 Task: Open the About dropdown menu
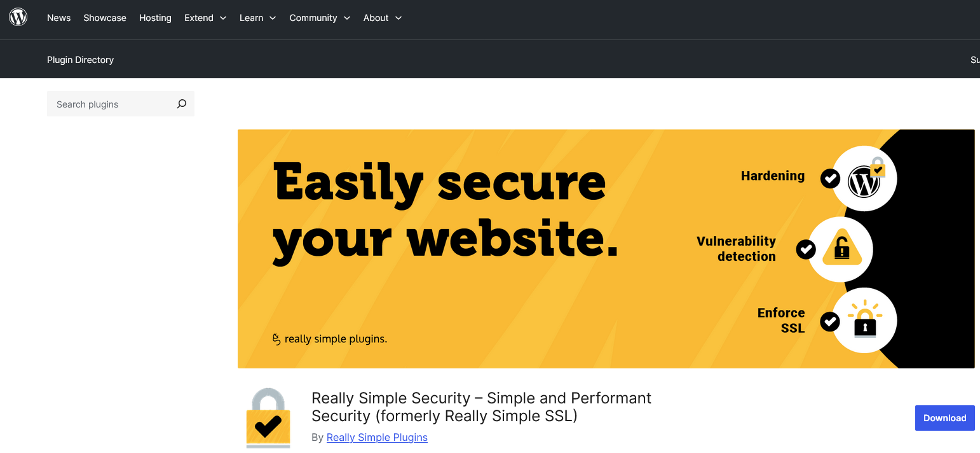click(383, 18)
